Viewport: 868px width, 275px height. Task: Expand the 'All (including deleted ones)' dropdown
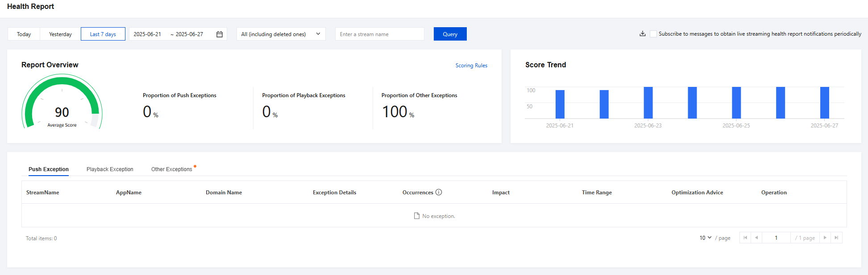[281, 34]
